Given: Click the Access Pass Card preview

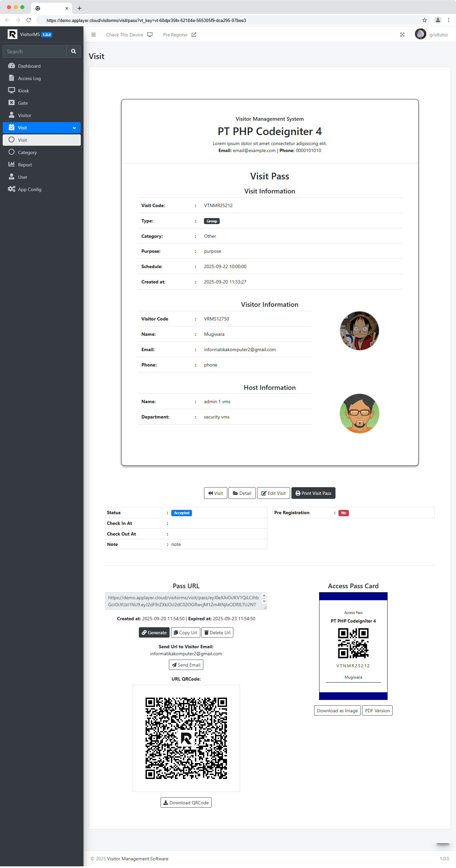Looking at the screenshot, I should (x=353, y=646).
